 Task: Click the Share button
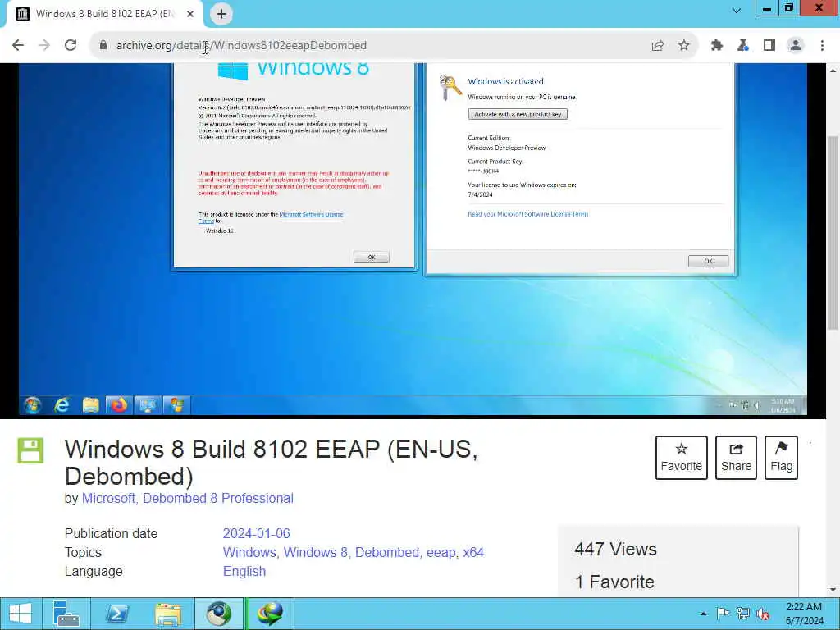click(736, 458)
